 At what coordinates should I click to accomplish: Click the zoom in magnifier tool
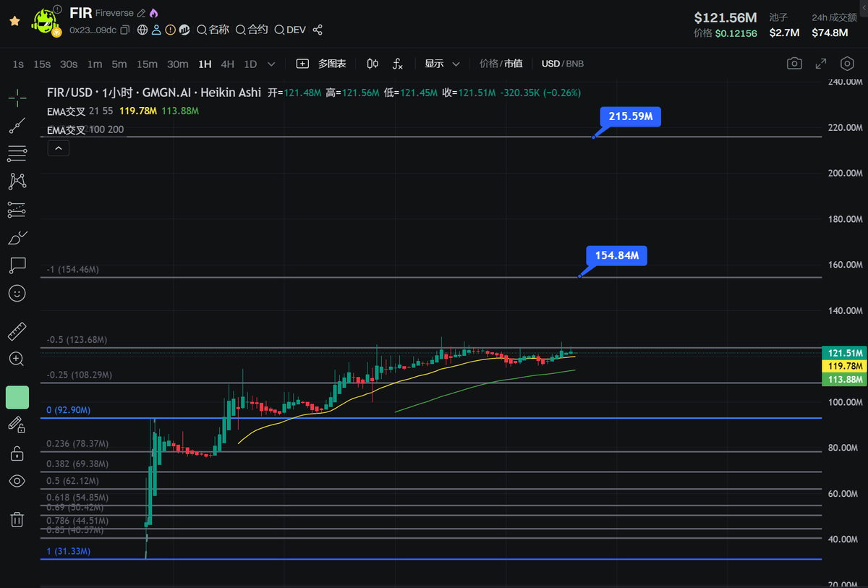(x=17, y=359)
